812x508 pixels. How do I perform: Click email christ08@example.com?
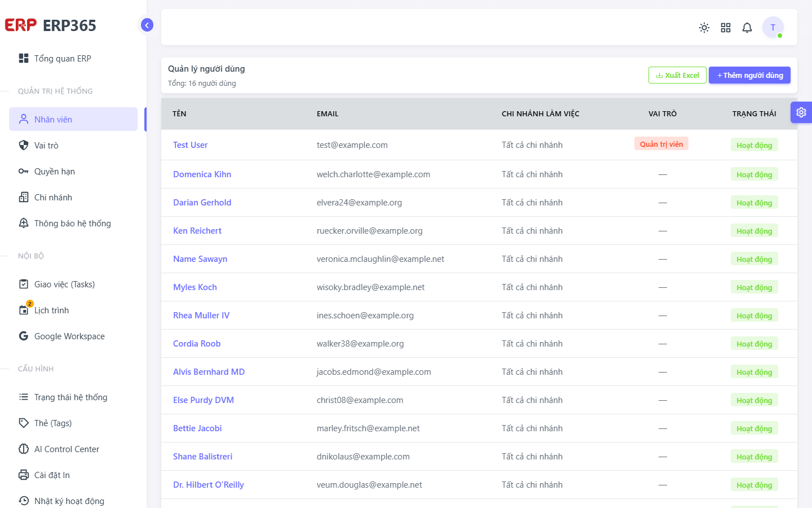click(x=360, y=400)
